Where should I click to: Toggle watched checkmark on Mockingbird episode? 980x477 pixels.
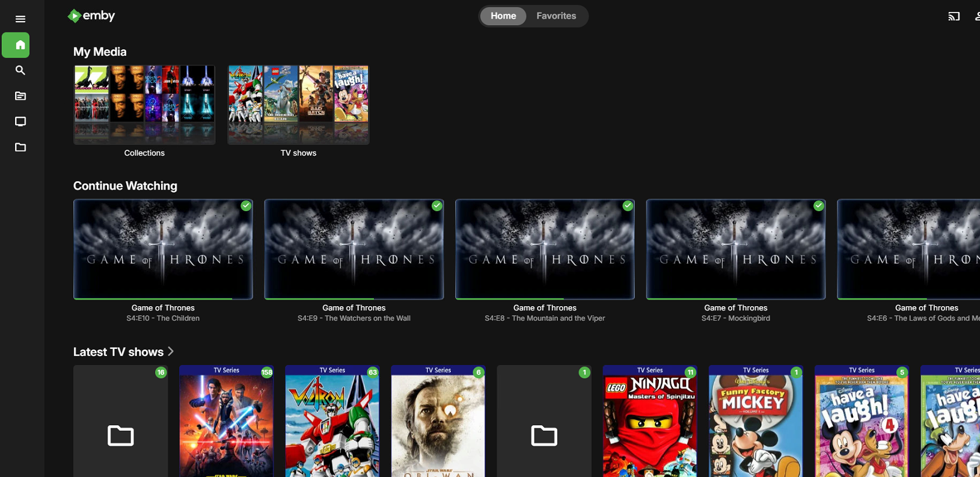pos(819,206)
